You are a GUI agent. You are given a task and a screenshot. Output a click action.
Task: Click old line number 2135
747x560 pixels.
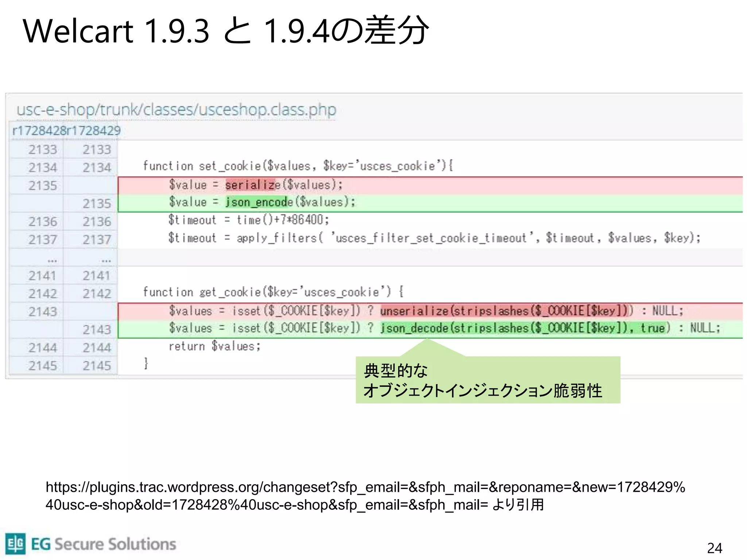(x=43, y=186)
